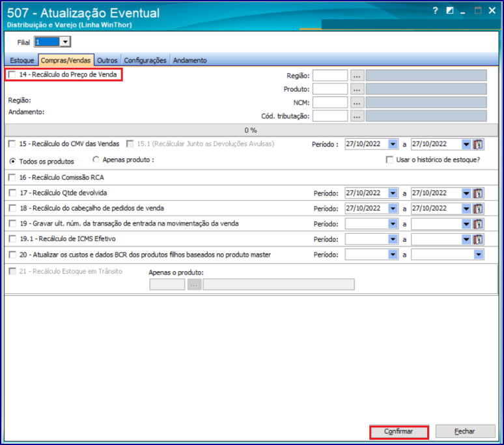This screenshot has width=504, height=445.
Task: Click the Fechar button
Action: tap(465, 431)
